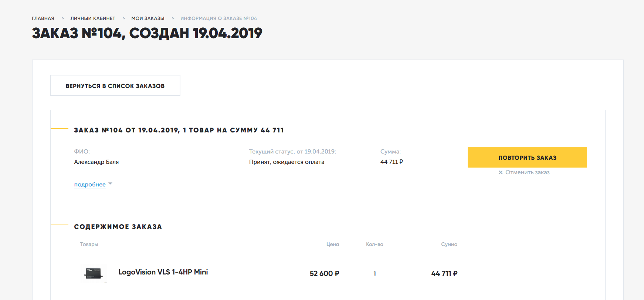
Task: Click the Товары column header
Action: (89, 245)
